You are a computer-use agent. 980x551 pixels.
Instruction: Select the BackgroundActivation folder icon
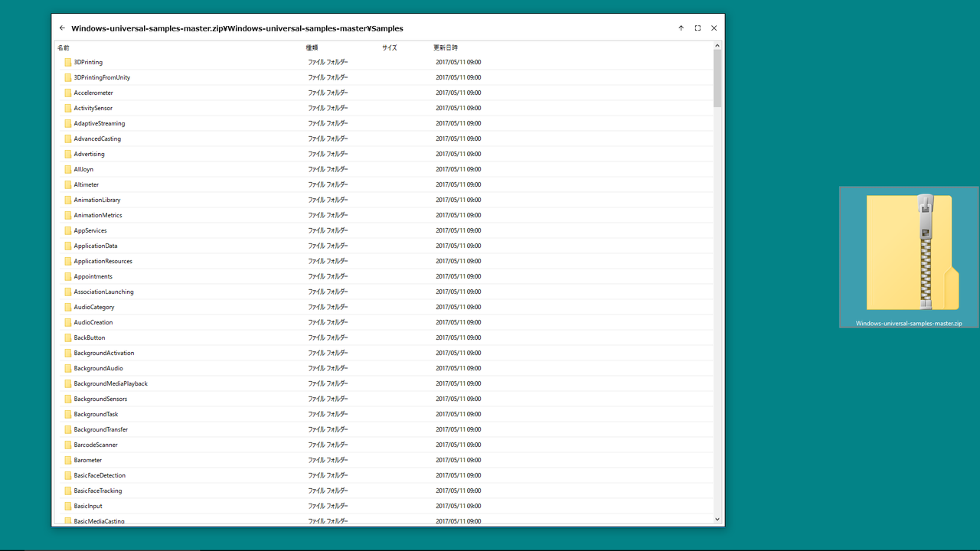click(68, 353)
